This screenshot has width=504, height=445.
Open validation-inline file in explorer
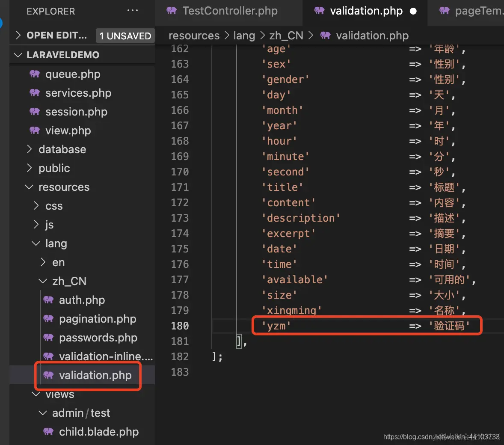106,356
